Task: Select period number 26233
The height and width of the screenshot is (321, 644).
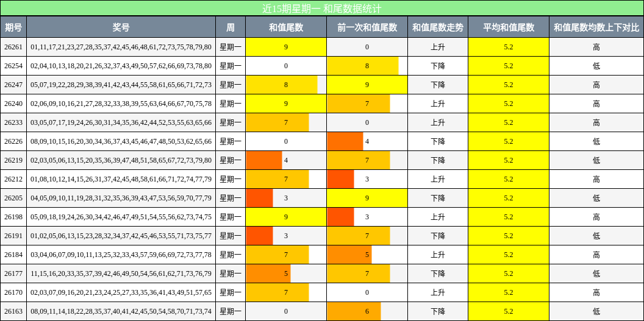Action: coord(13,122)
